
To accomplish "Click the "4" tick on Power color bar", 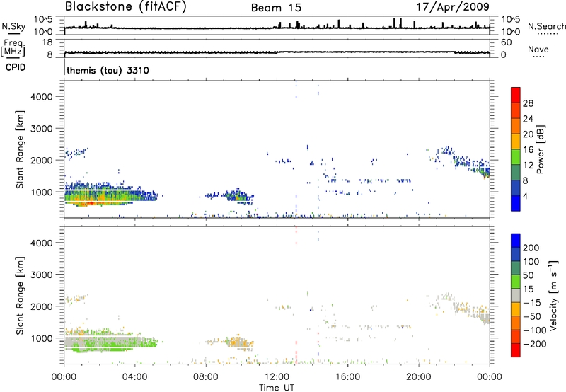I will click(x=526, y=196).
